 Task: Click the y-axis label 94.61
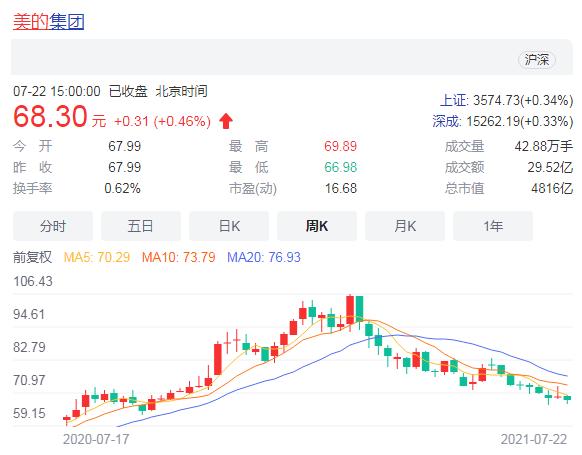pyautogui.click(x=29, y=314)
